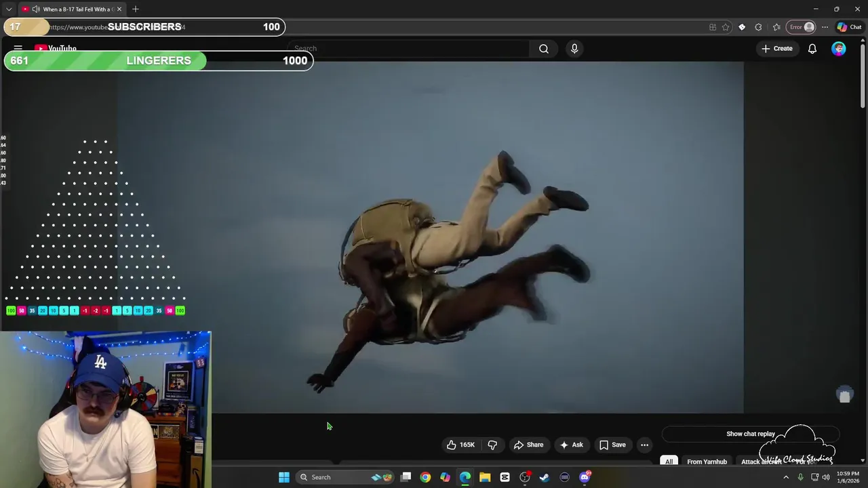Switch to Microsoft Edge on the taskbar
The height and width of the screenshot is (488, 868).
click(x=465, y=477)
